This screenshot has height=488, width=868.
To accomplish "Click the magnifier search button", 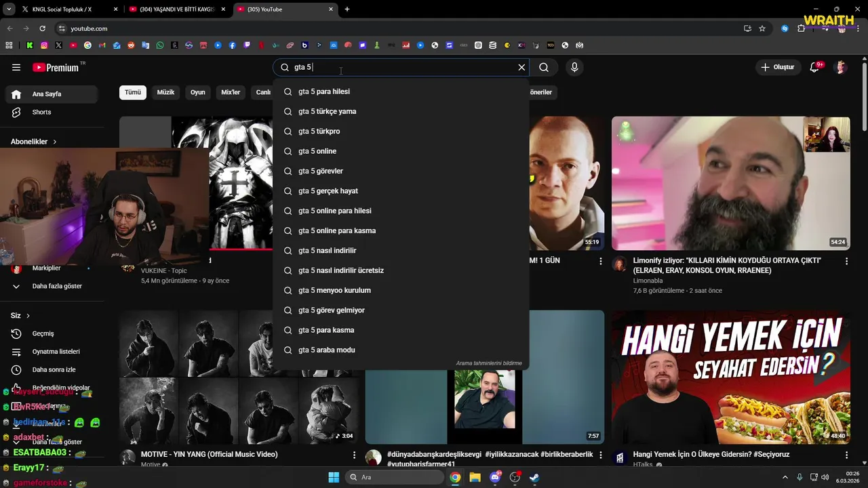I will [544, 67].
